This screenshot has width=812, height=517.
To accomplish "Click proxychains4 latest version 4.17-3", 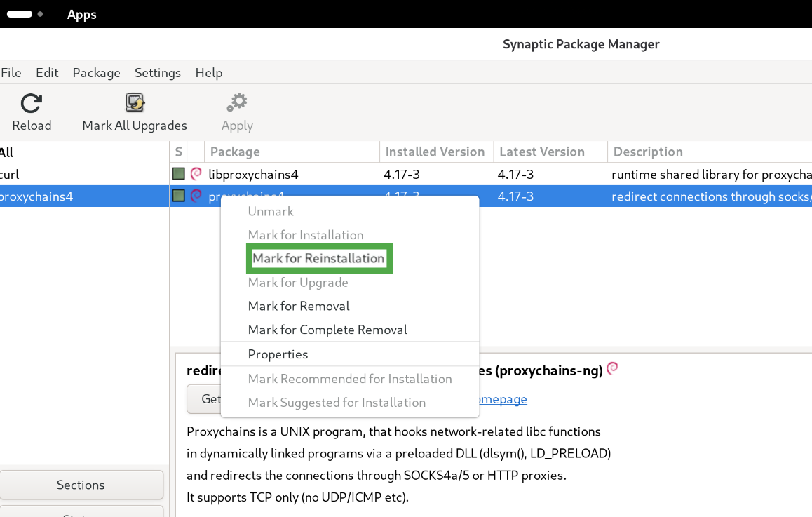I will [x=516, y=196].
